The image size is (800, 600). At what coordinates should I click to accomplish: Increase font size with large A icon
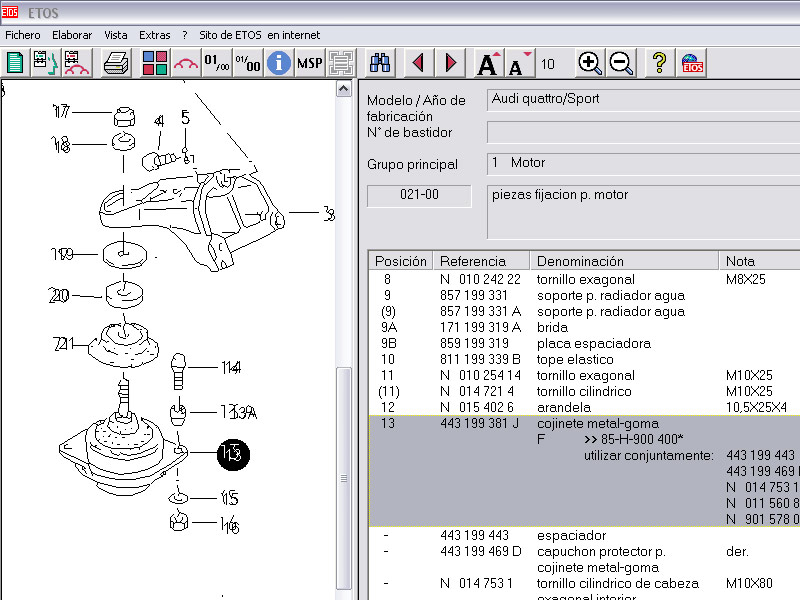(x=487, y=63)
